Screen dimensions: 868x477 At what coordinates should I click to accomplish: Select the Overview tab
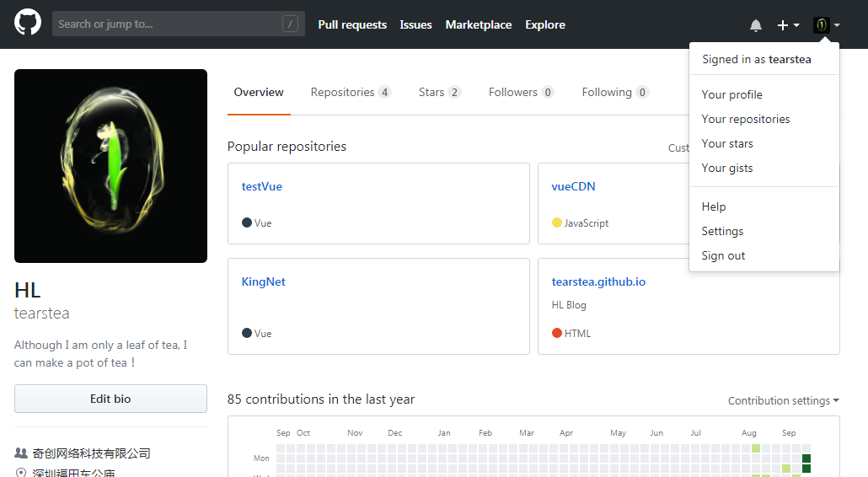[259, 93]
